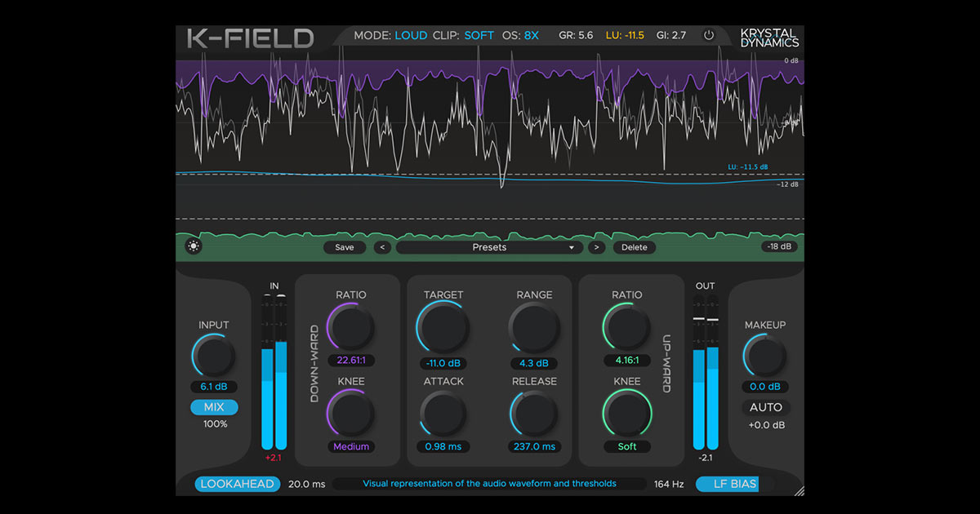The image size is (980, 514).
Task: Change MODE from LOUD in the top bar
Action: pos(411,35)
